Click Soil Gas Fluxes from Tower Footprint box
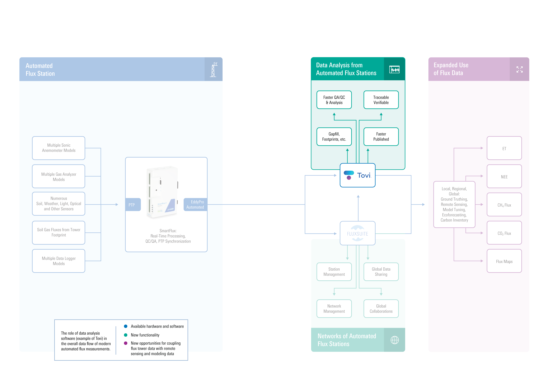This screenshot has height=392, width=549. (x=59, y=233)
